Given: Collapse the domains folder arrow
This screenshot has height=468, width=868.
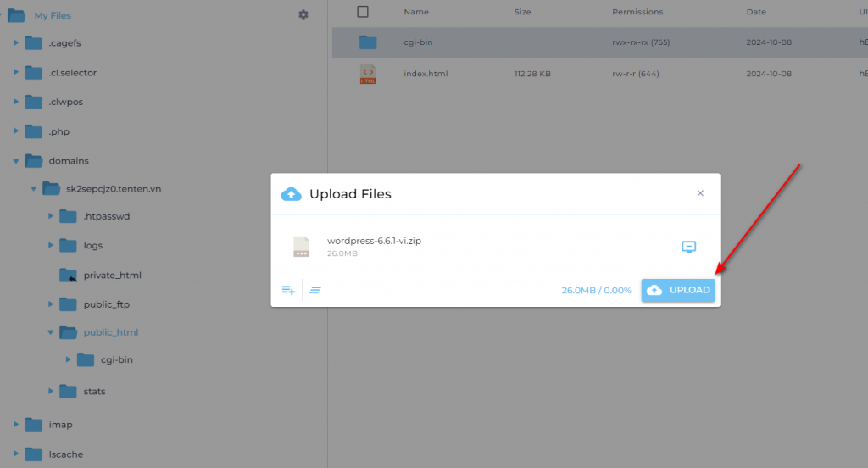Looking at the screenshot, I should tap(16, 161).
